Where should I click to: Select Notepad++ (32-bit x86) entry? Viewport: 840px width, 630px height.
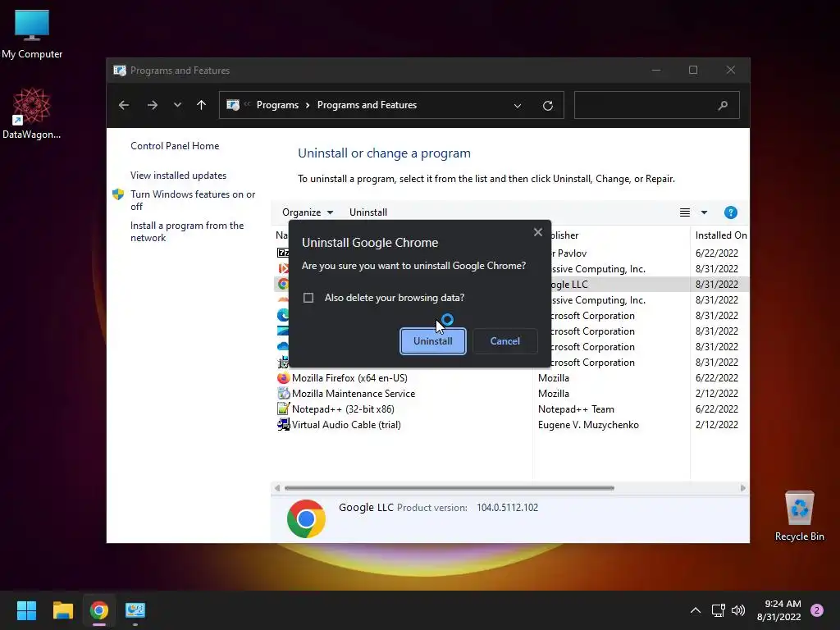tap(343, 409)
